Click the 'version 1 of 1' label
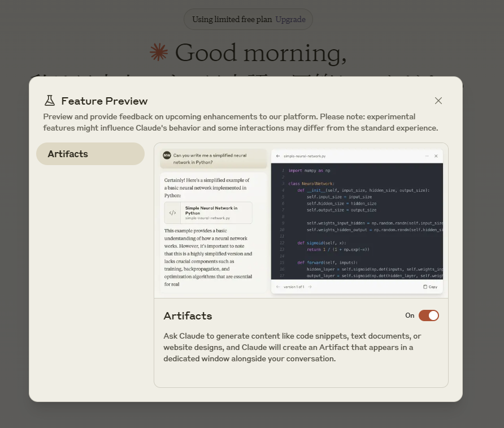 tap(294, 287)
